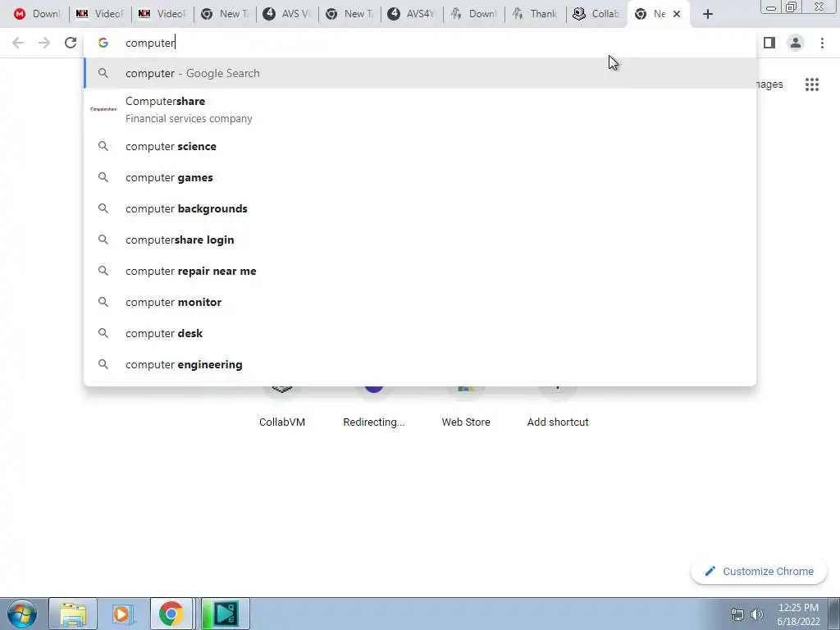Click search icon beside computer science

click(103, 146)
